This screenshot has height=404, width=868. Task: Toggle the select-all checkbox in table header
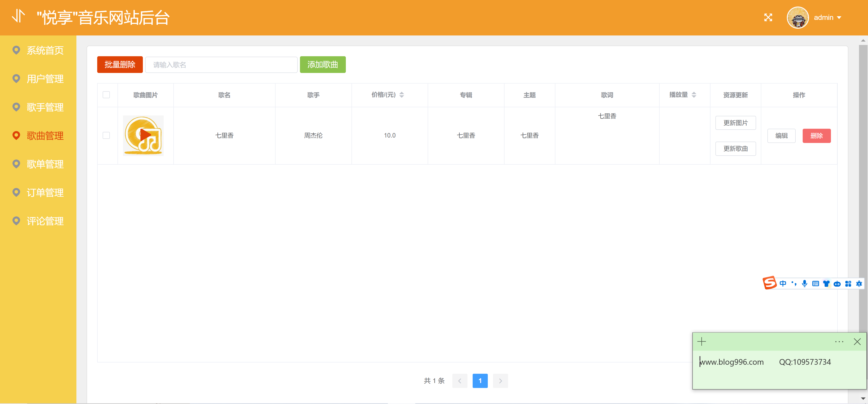[x=106, y=95]
